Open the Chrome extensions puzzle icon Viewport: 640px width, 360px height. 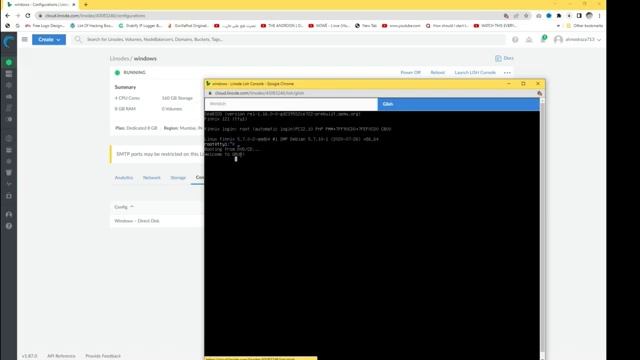tap(559, 16)
